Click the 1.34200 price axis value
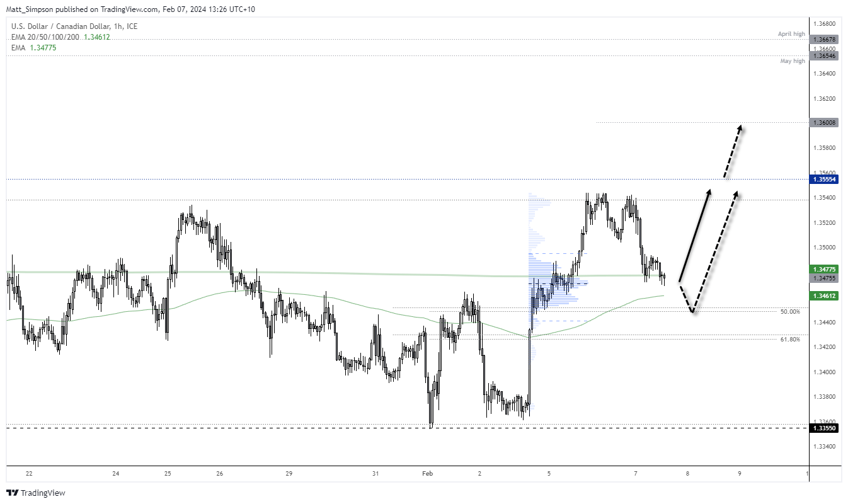Viewport: 848px width, 504px height. coord(824,347)
